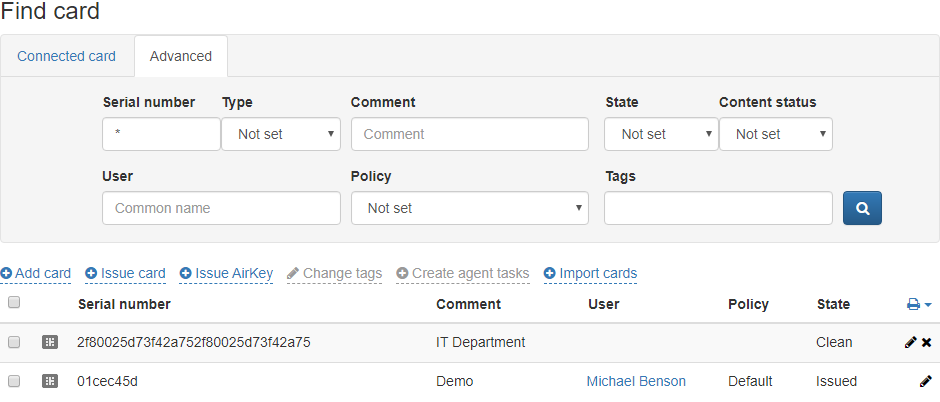This screenshot has width=940, height=402.
Task: Click delete X icon for IT Department card
Action: pos(927,342)
